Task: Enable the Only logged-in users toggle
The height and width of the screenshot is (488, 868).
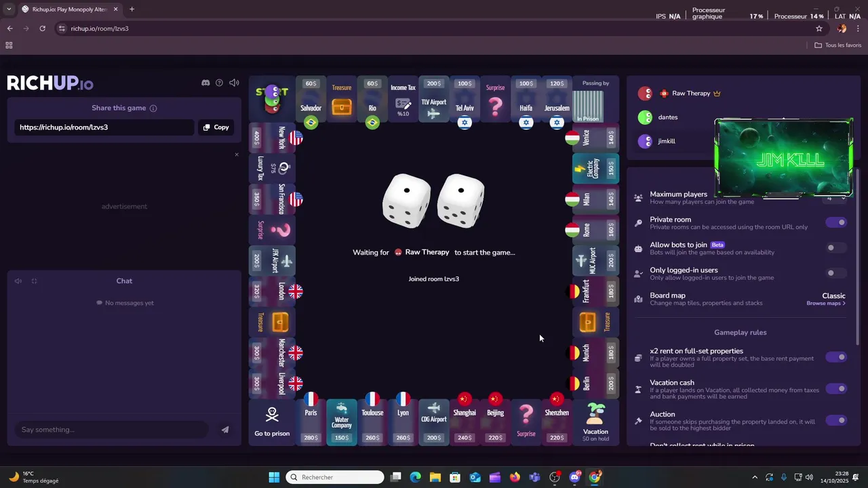Action: [836, 273]
